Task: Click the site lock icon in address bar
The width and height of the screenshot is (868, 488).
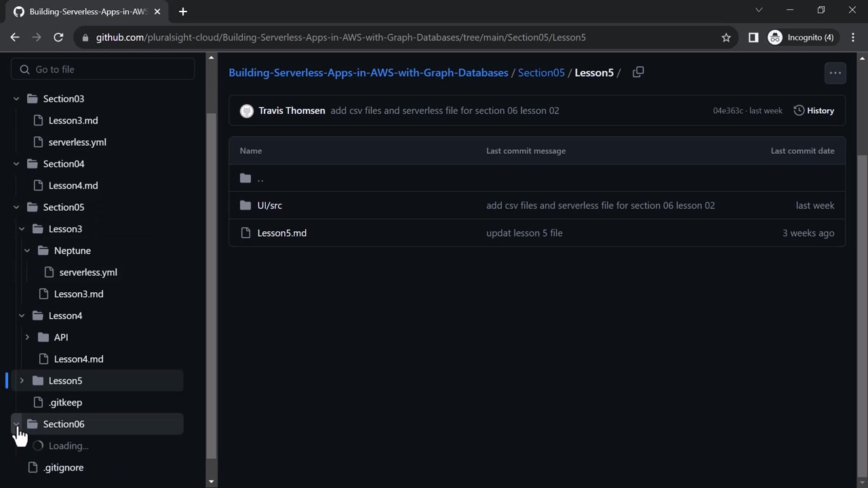Action: pyautogui.click(x=85, y=37)
